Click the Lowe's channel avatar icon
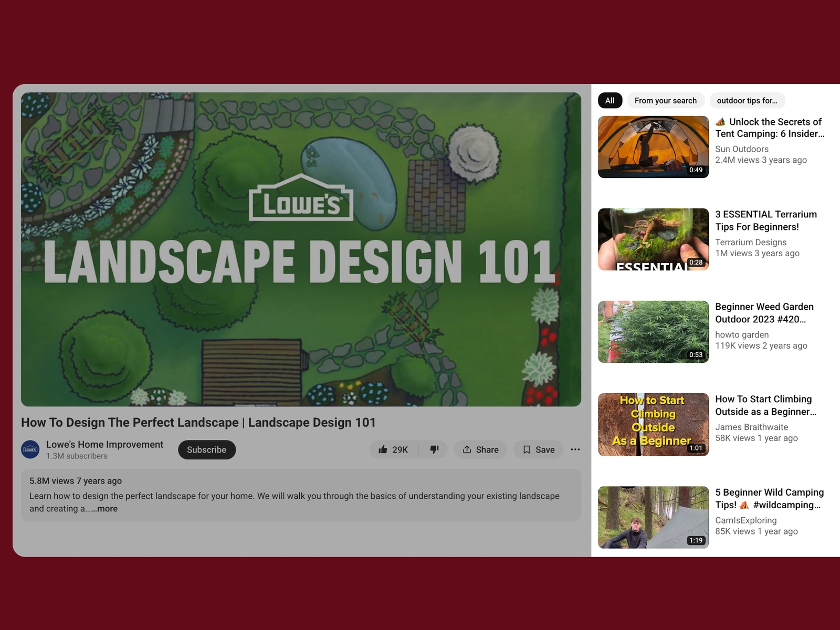The height and width of the screenshot is (630, 840). pyautogui.click(x=30, y=449)
